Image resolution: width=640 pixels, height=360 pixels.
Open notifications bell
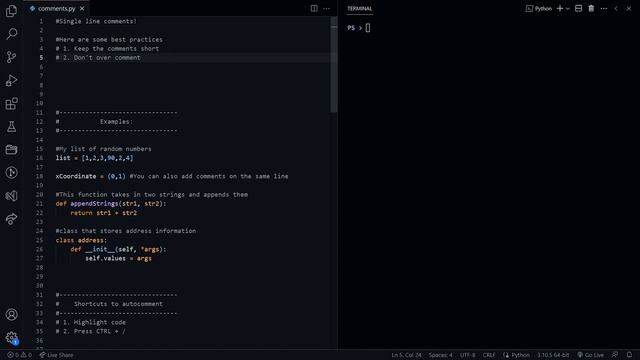pos(629,355)
